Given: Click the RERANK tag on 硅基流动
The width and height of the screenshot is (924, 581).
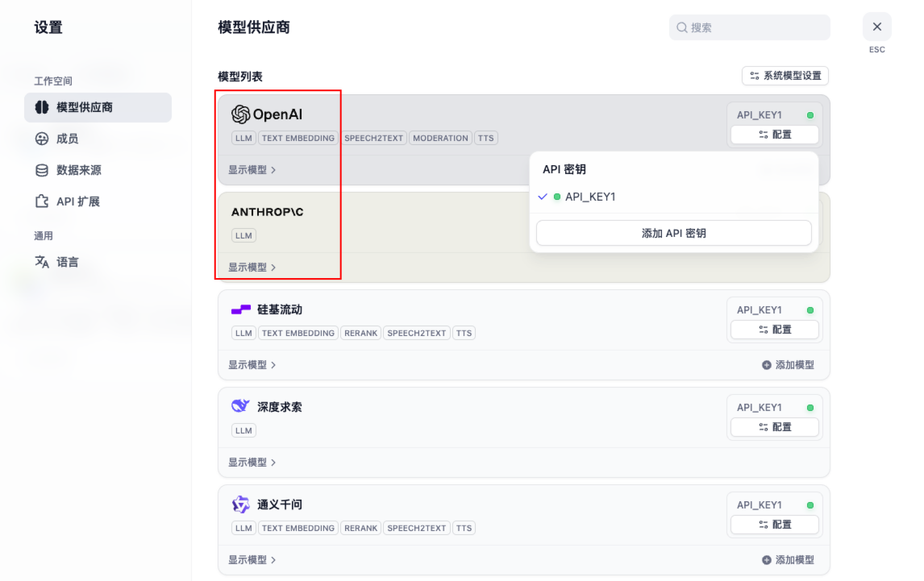Looking at the screenshot, I should [360, 334].
